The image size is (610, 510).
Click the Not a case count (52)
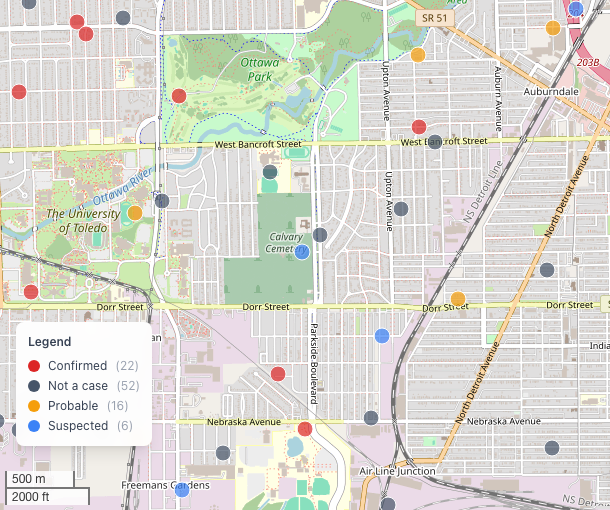click(x=128, y=386)
